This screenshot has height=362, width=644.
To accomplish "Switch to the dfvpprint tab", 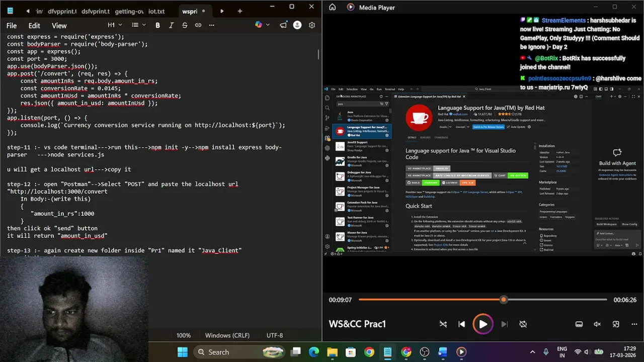I will (62, 11).
